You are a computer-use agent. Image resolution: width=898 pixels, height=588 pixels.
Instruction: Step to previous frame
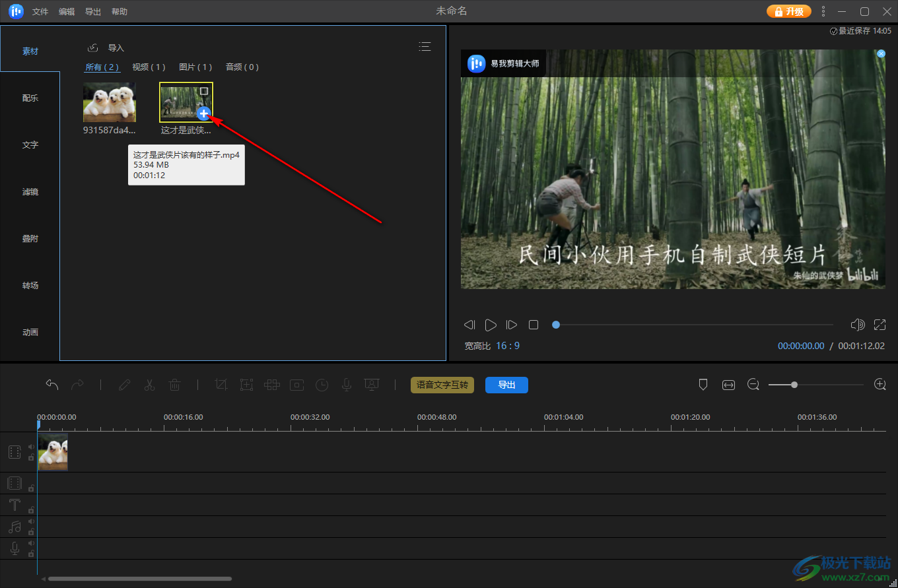(469, 325)
